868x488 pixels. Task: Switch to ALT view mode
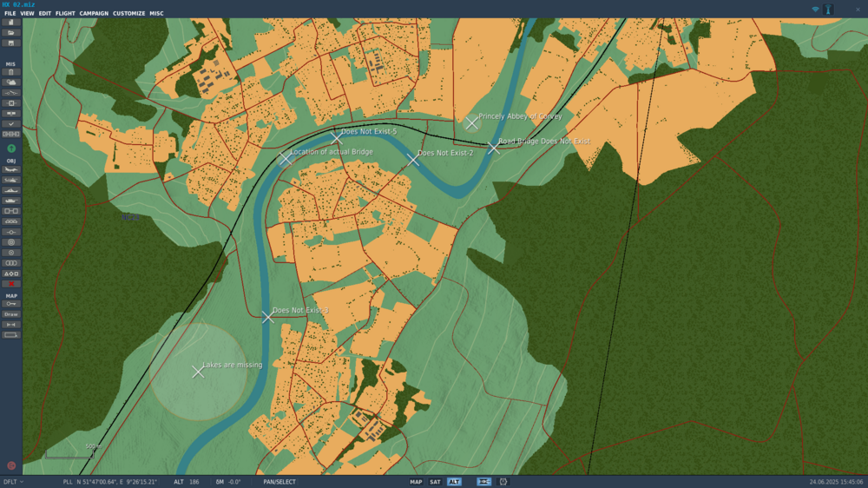tap(455, 482)
